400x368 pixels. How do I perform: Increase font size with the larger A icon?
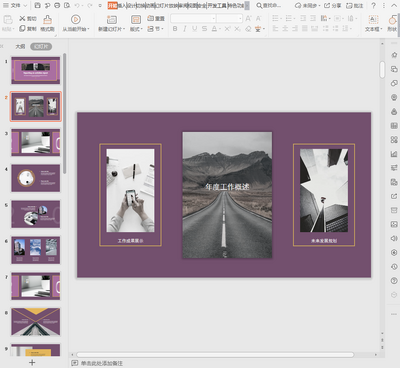[248, 18]
